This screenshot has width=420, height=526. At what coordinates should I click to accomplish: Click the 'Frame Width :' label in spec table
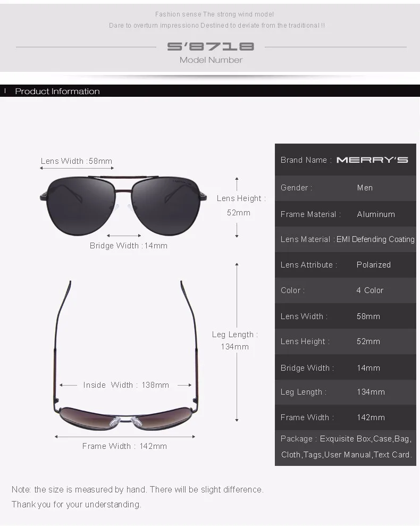(x=307, y=418)
